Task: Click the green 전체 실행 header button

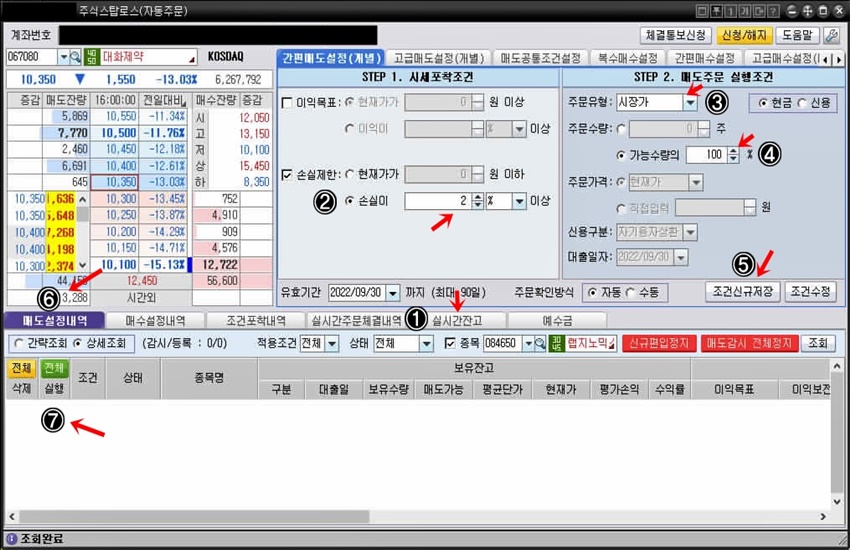Action: click(x=54, y=369)
